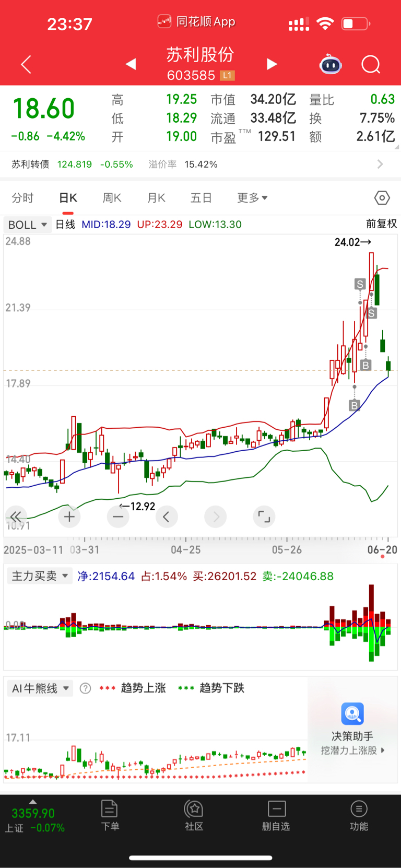Go back with the left chevron
Viewport: 401px width, 868px height.
point(26,64)
